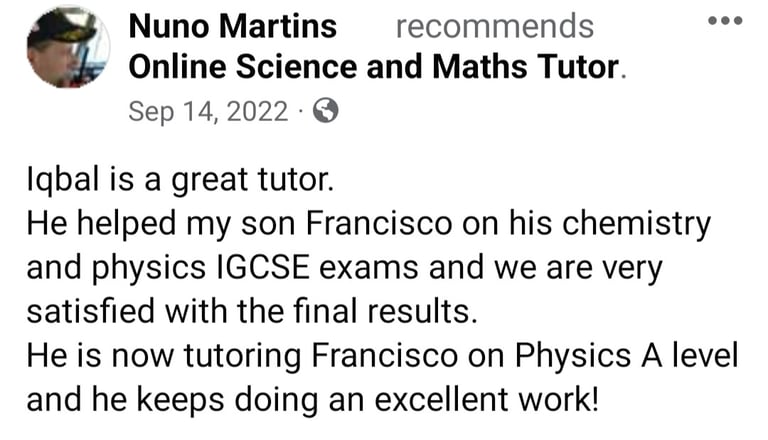Image resolution: width=768 pixels, height=440 pixels.
Task: Click the "and physics IGCSE exams" line
Action: pyautogui.click(x=344, y=269)
